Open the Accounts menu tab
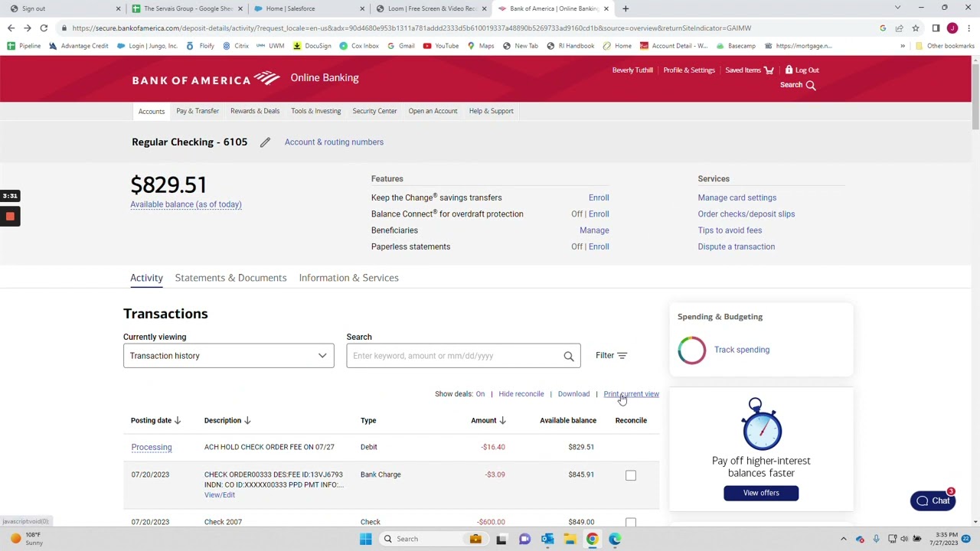The height and width of the screenshot is (551, 980). coord(152,112)
